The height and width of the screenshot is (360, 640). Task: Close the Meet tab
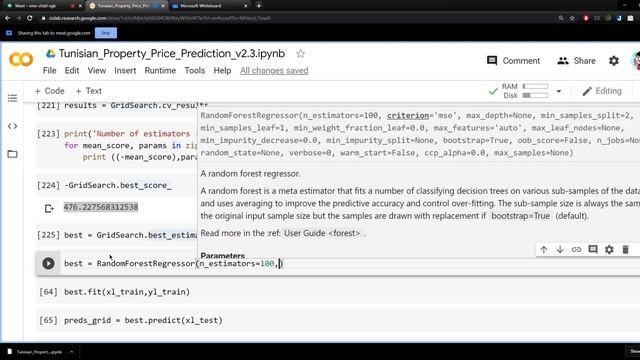80,6
